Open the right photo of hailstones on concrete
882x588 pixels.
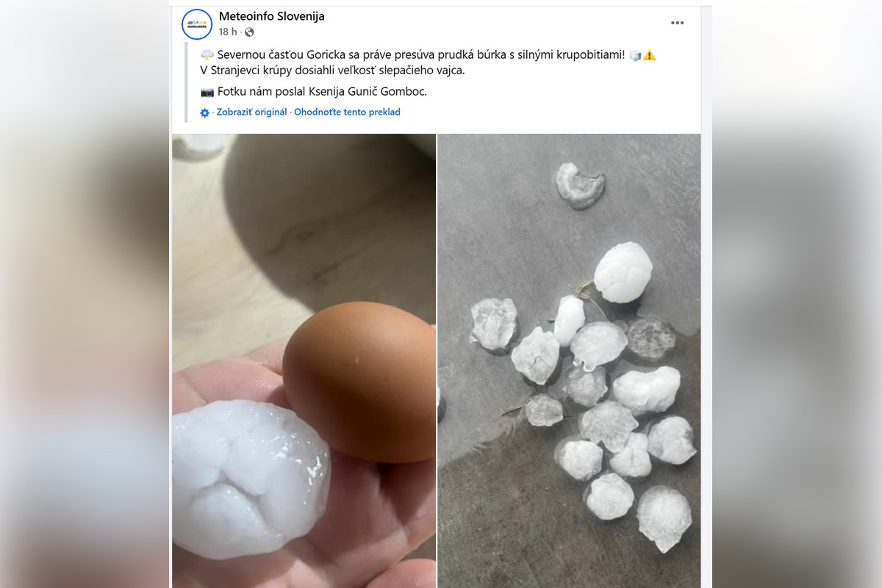pos(568,360)
